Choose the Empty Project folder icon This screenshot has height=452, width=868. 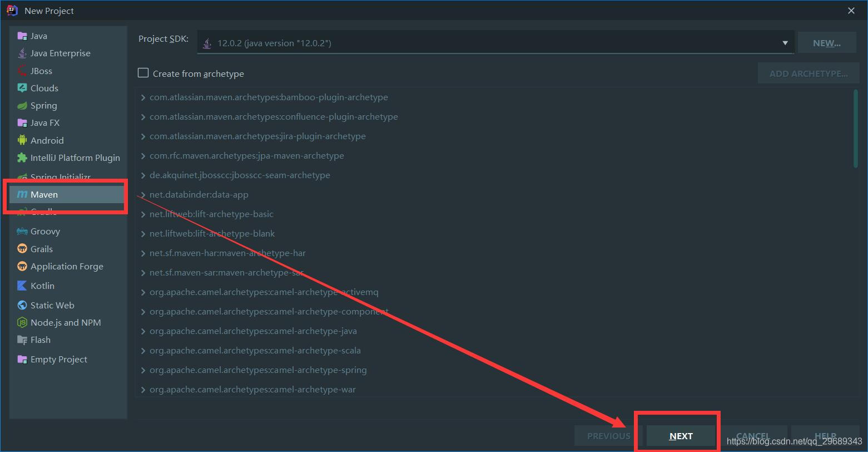[x=22, y=359]
